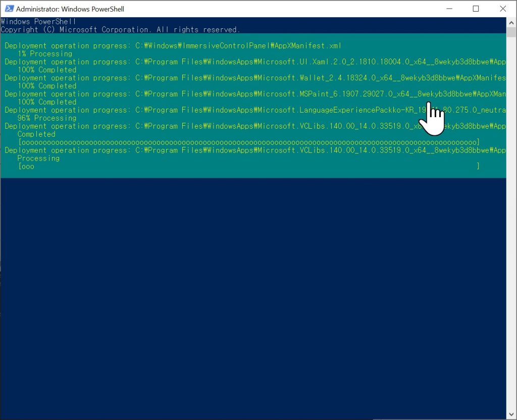This screenshot has height=420, width=517.
Task: Click the '96% Processing' status text
Action: [x=47, y=118]
